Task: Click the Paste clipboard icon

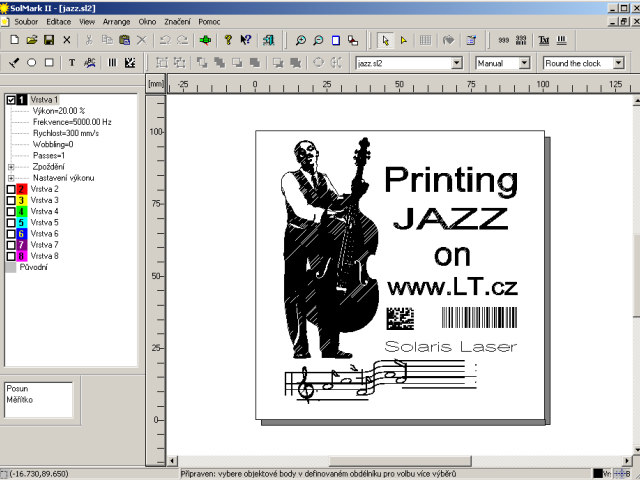Action: (124, 40)
